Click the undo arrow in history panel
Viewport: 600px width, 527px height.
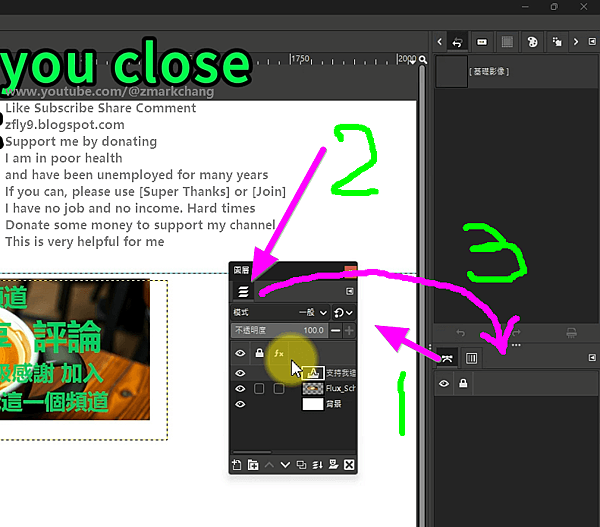461,333
